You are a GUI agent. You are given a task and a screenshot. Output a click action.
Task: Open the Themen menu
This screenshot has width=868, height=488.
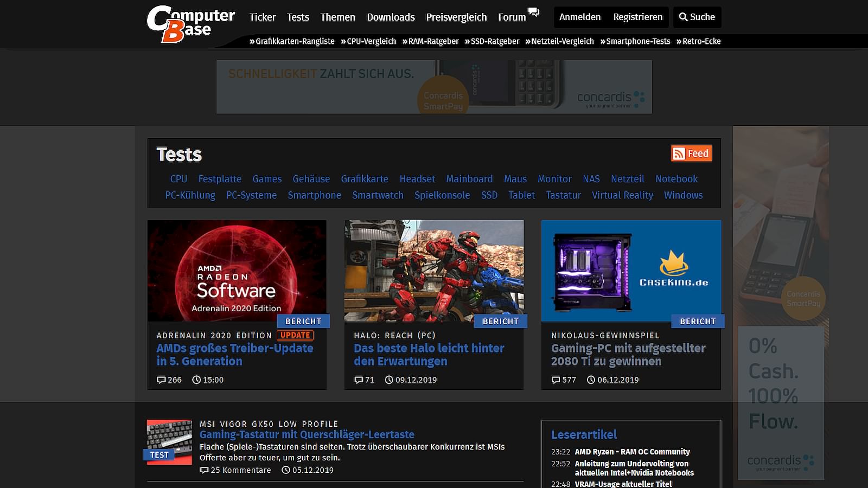click(x=337, y=17)
